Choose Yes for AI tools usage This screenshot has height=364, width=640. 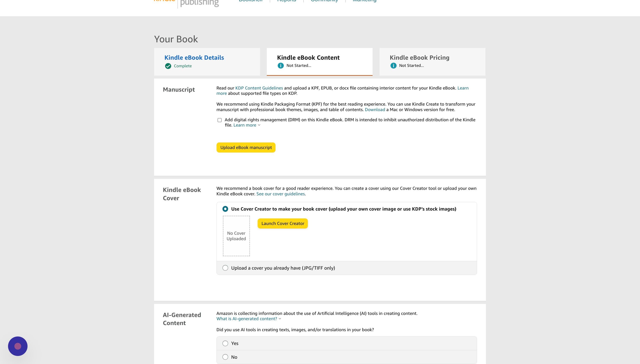point(225,343)
